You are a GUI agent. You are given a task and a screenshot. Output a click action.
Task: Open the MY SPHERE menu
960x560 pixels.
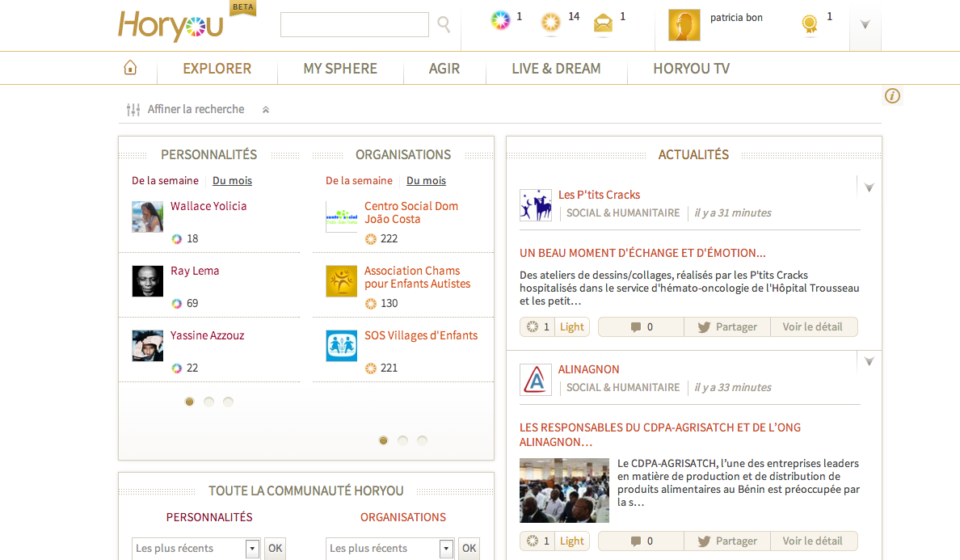[340, 69]
